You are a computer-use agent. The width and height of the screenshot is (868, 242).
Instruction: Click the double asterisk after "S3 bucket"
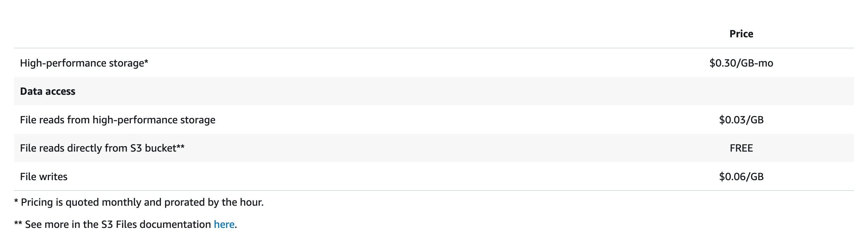coord(180,147)
